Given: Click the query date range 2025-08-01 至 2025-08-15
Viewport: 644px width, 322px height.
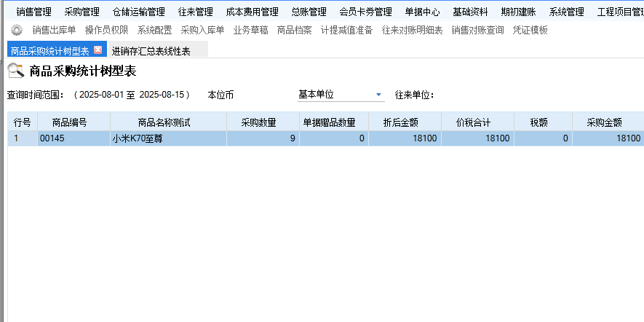Looking at the screenshot, I should [132, 95].
